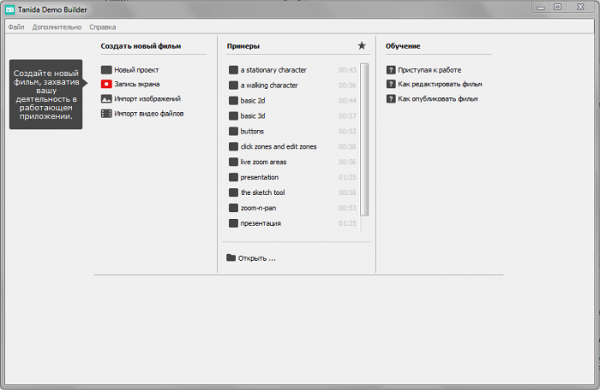Click the Импорт изображений picture icon
Screen dimensions: 600x390
pos(106,99)
